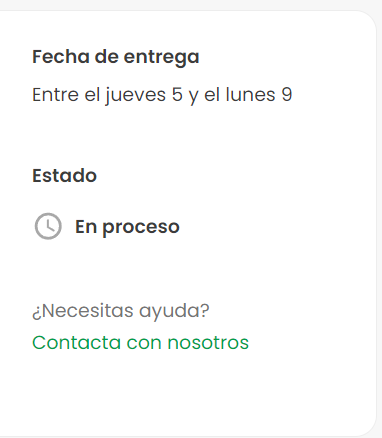
Task: Click the En proceso status label
Action: tap(127, 227)
